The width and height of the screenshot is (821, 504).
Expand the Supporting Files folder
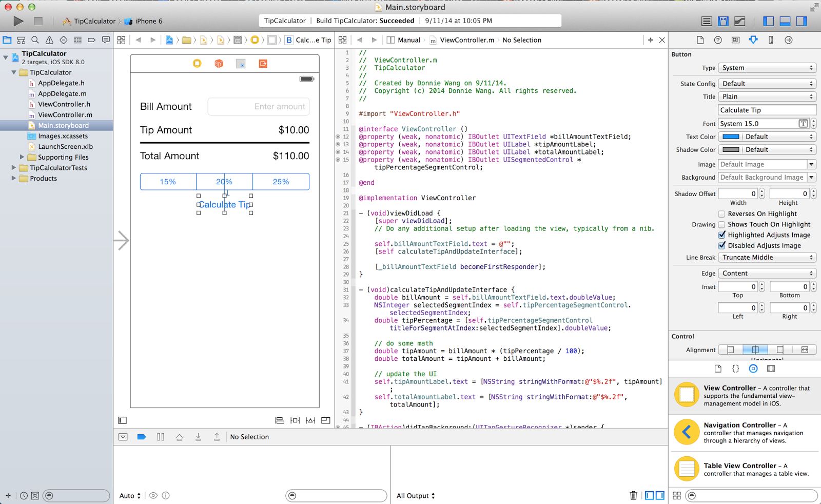22,157
